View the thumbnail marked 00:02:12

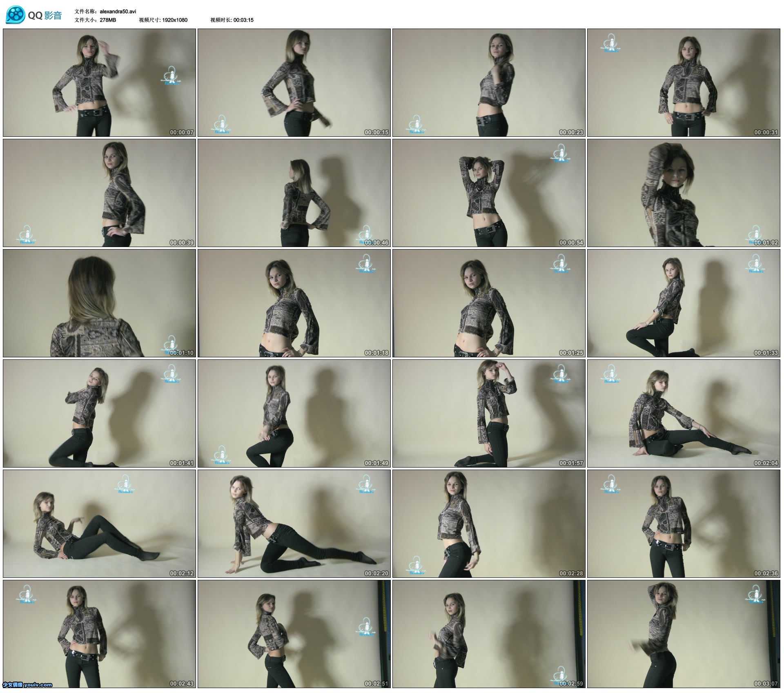coord(99,524)
